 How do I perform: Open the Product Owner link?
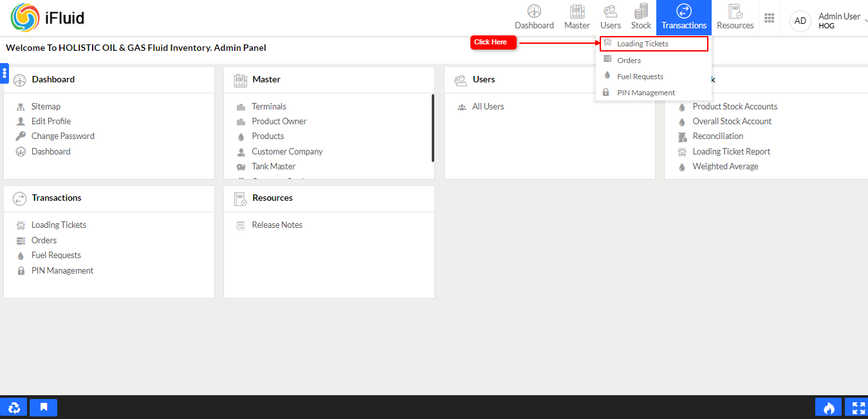[x=279, y=121]
